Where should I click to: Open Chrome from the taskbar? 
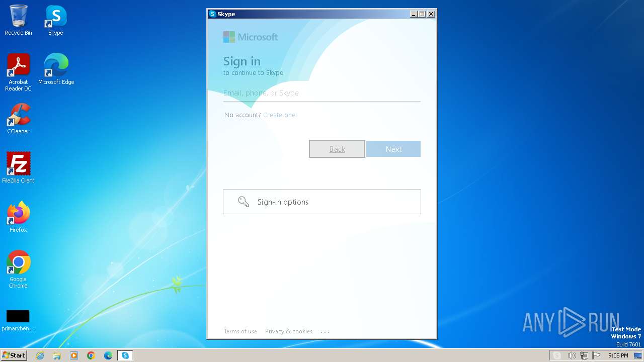(x=91, y=355)
